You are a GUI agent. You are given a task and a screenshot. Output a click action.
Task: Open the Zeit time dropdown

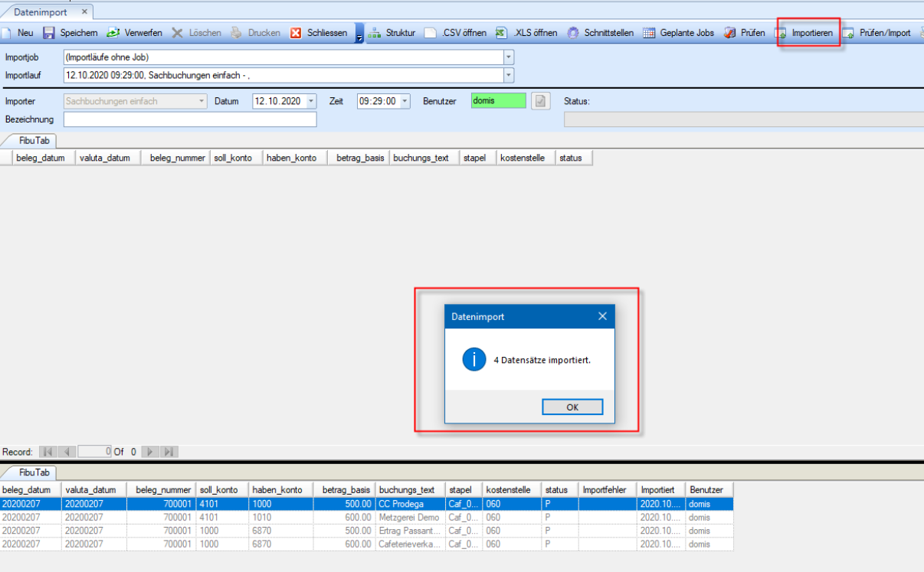click(405, 101)
